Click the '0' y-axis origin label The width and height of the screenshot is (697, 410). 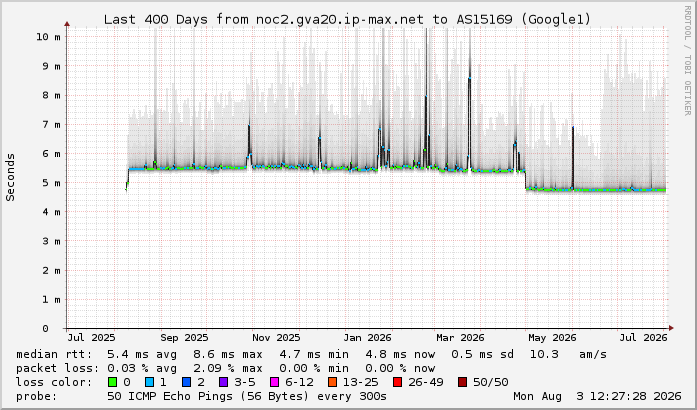(45, 329)
